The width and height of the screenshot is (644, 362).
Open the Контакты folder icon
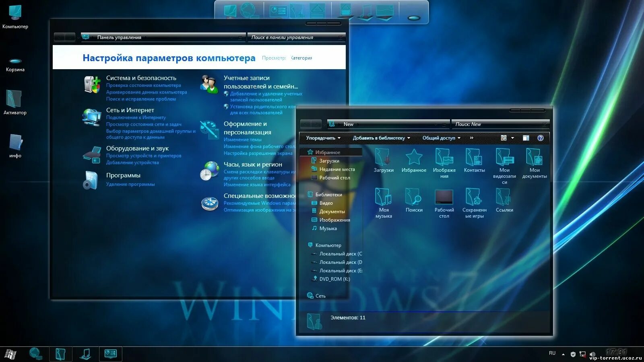pyautogui.click(x=474, y=157)
